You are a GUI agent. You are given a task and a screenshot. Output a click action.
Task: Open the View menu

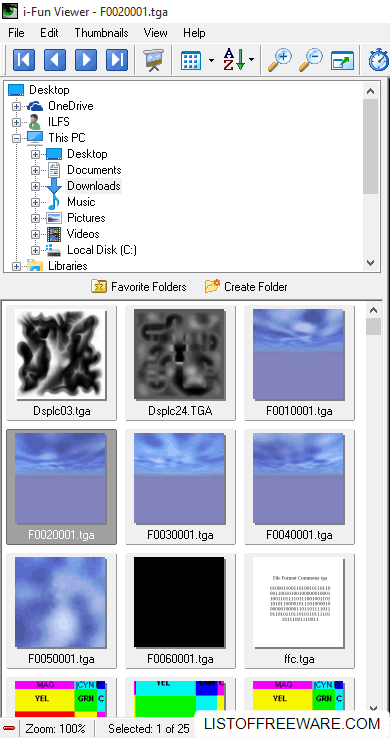pos(155,33)
